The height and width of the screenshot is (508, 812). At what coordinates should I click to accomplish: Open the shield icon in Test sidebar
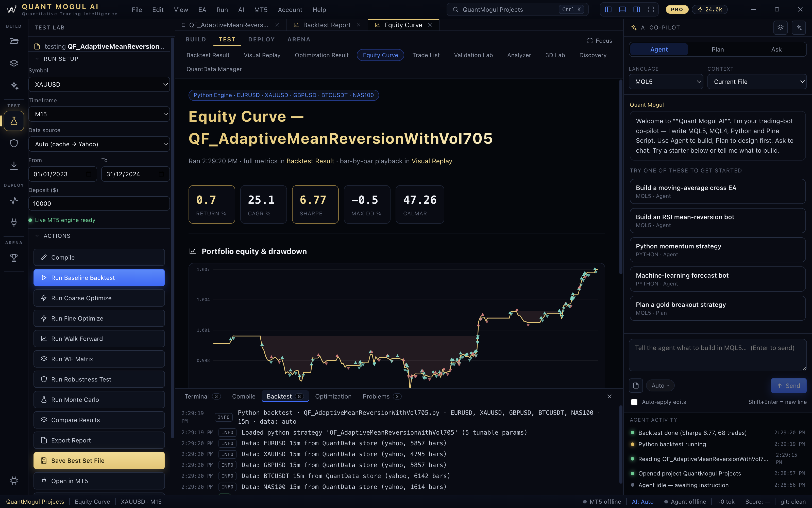(x=14, y=143)
